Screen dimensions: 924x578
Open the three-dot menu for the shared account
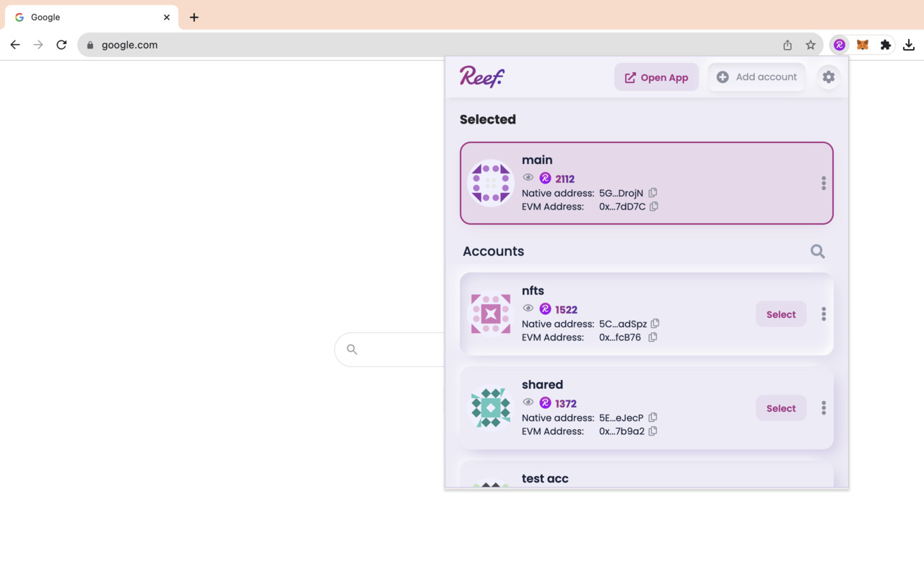(823, 407)
